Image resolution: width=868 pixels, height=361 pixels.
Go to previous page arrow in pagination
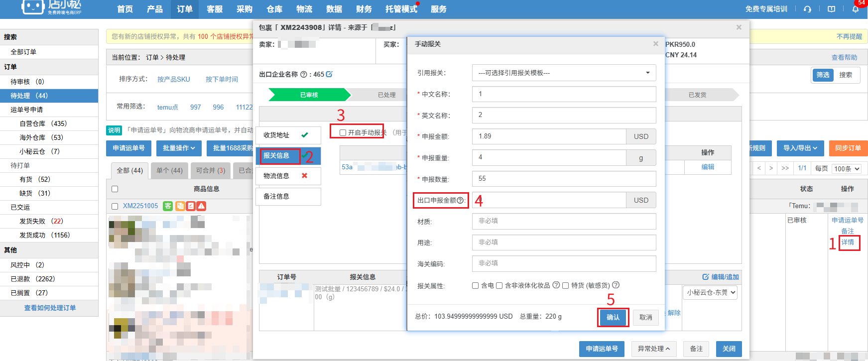pos(759,168)
